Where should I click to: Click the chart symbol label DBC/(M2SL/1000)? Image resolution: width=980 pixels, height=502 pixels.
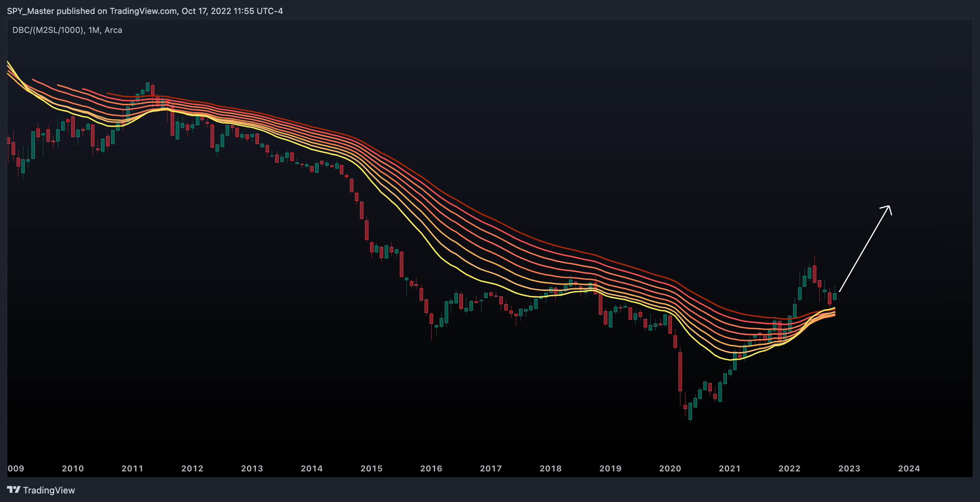coord(48,30)
